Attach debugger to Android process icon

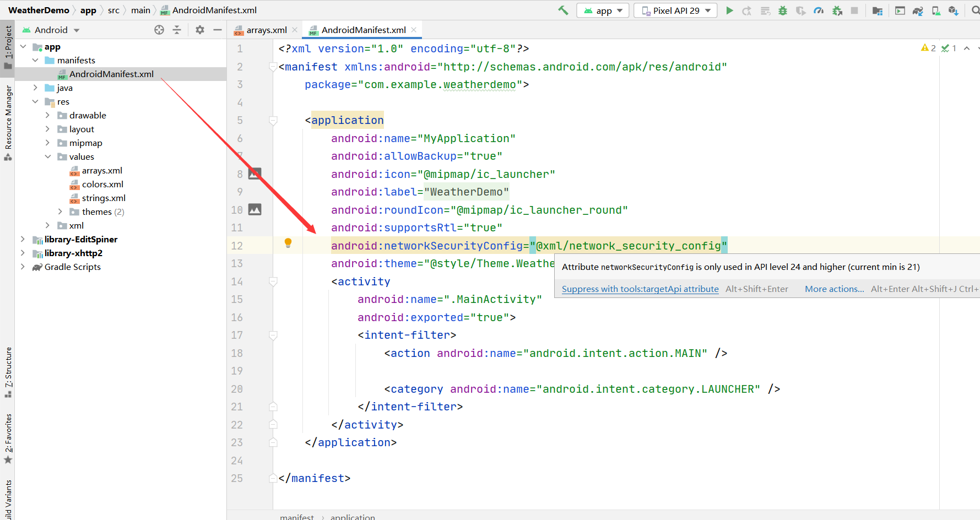(x=837, y=10)
